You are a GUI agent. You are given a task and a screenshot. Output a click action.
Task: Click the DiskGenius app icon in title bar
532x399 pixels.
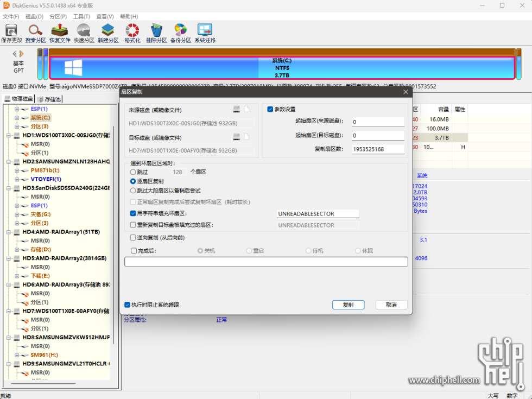coord(6,5)
